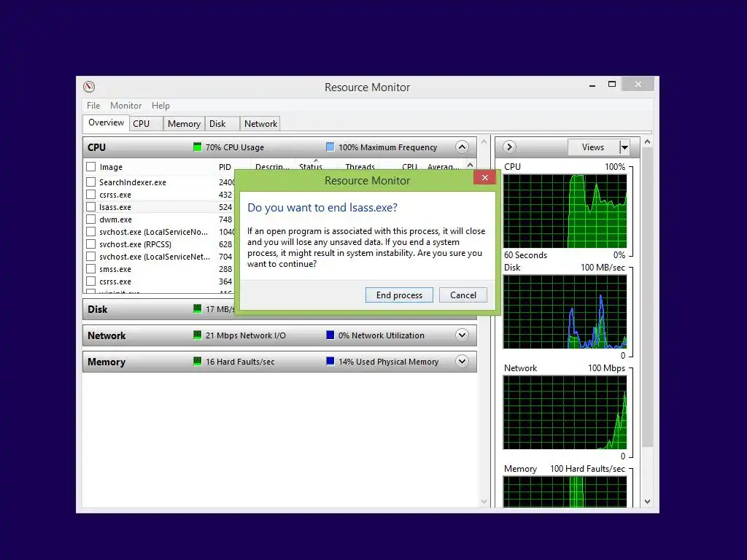Click the green Network I/O indicator square
This screenshot has width=747, height=560.
[197, 335]
